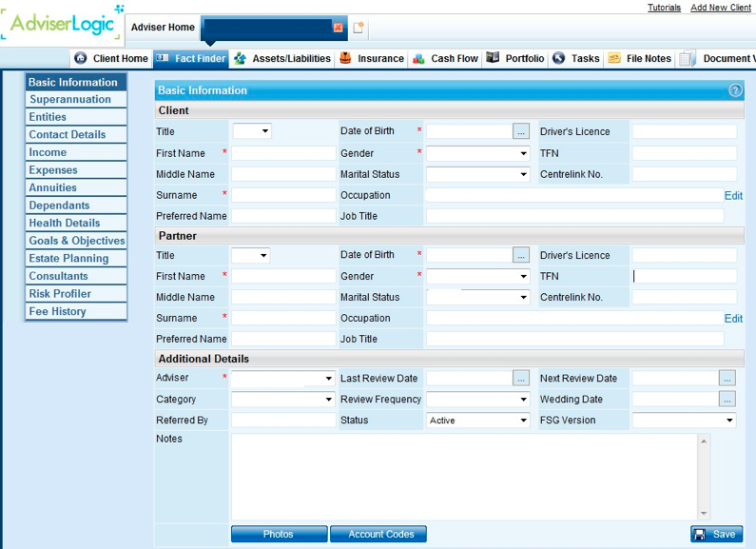Click the Client Surname field
Viewport: 756px width, 549px height.
click(283, 195)
